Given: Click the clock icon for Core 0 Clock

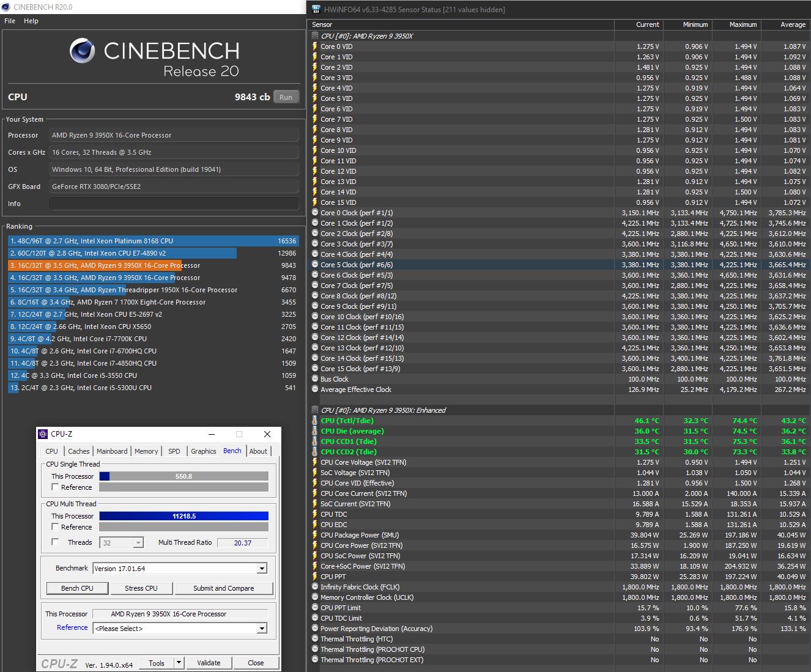Looking at the screenshot, I should [x=315, y=213].
